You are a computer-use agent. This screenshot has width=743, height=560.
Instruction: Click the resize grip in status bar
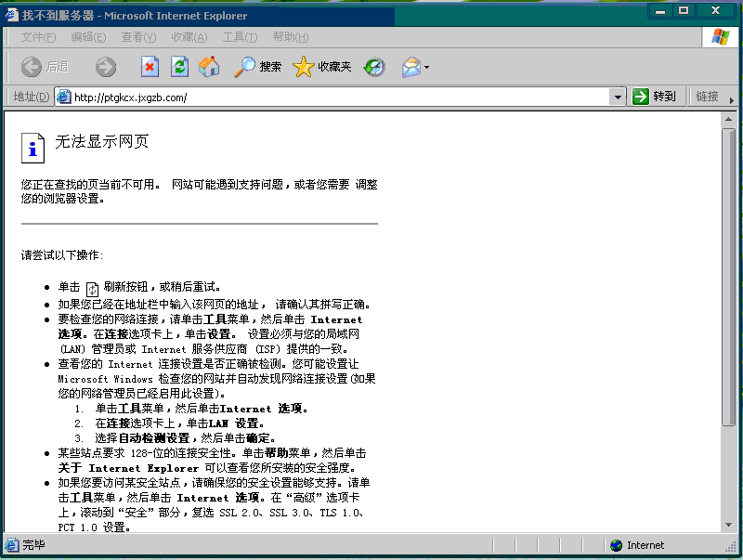click(731, 547)
